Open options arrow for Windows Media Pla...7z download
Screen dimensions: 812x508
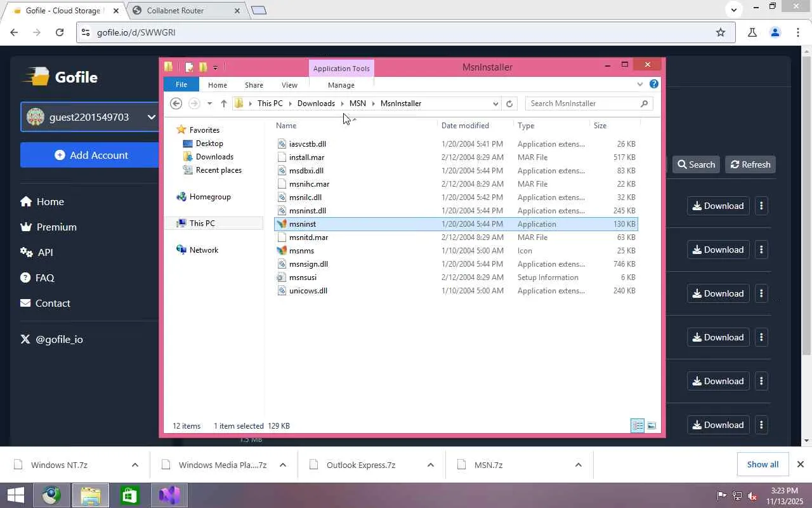tap(283, 465)
